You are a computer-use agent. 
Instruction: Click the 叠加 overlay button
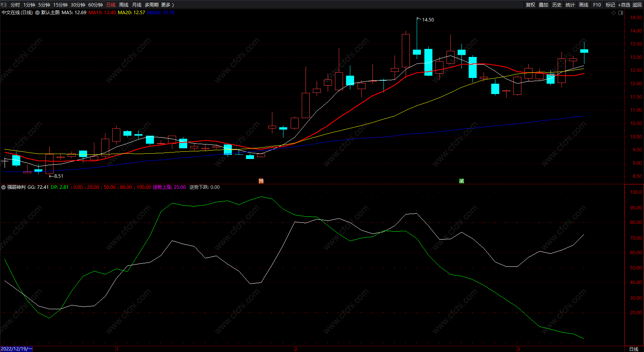tap(544, 5)
